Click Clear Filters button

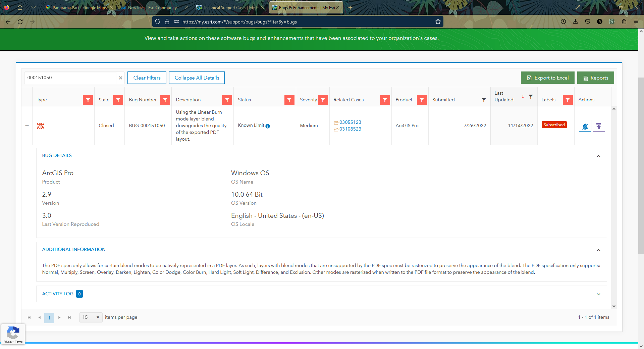tap(147, 78)
